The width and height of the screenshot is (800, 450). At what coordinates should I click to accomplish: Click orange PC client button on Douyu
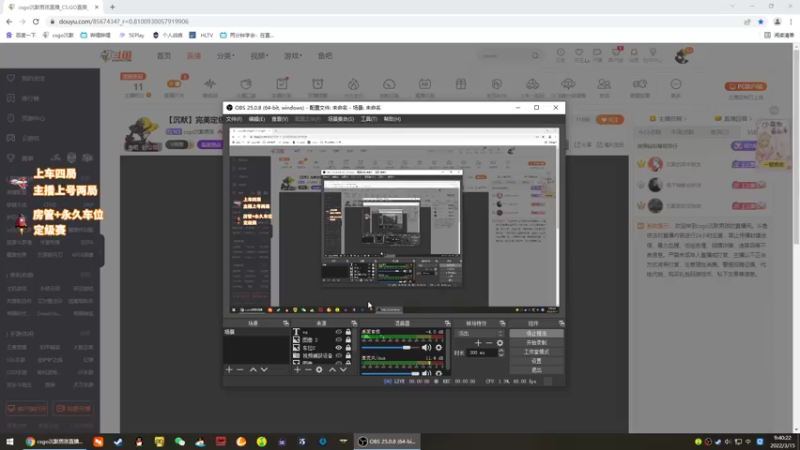pyautogui.click(x=746, y=87)
